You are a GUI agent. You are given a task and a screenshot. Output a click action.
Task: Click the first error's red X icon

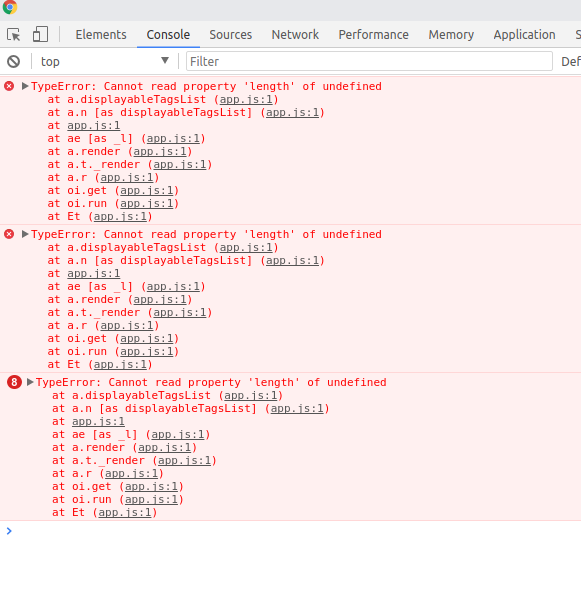point(9,86)
